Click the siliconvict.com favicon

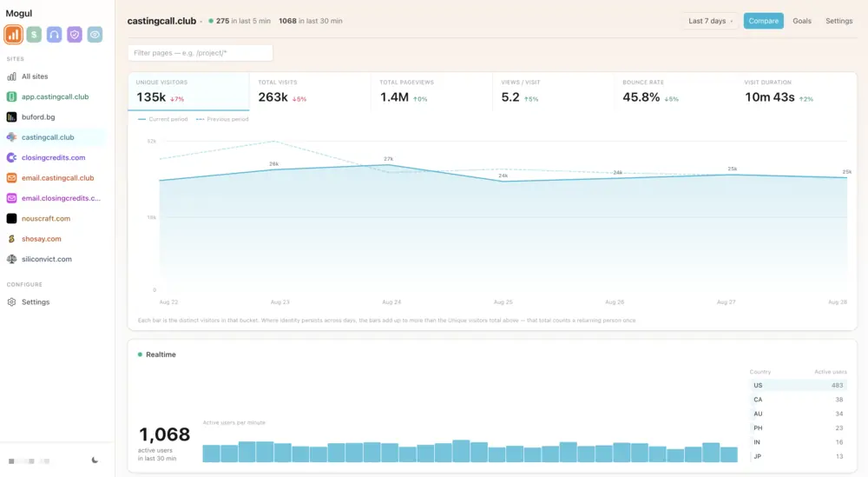click(11, 259)
